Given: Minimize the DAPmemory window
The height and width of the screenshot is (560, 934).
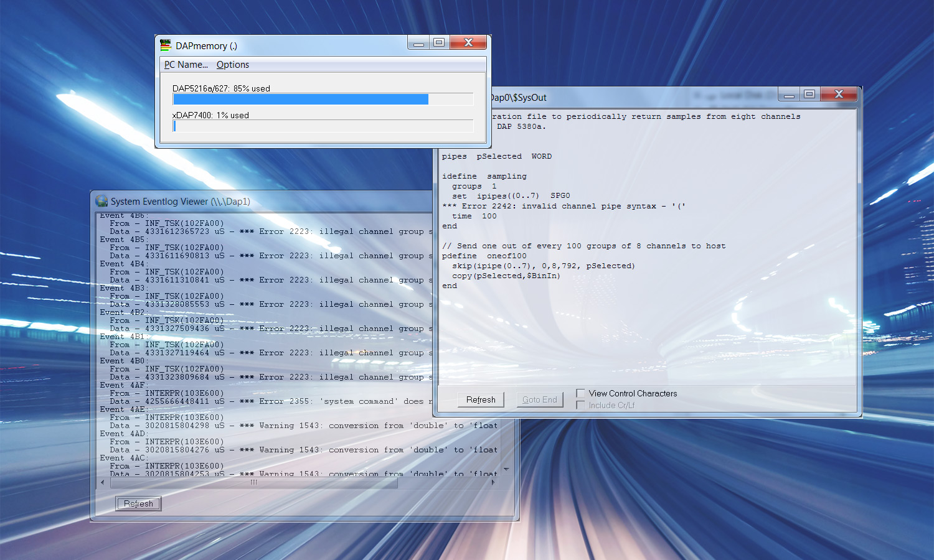Looking at the screenshot, I should (x=418, y=43).
